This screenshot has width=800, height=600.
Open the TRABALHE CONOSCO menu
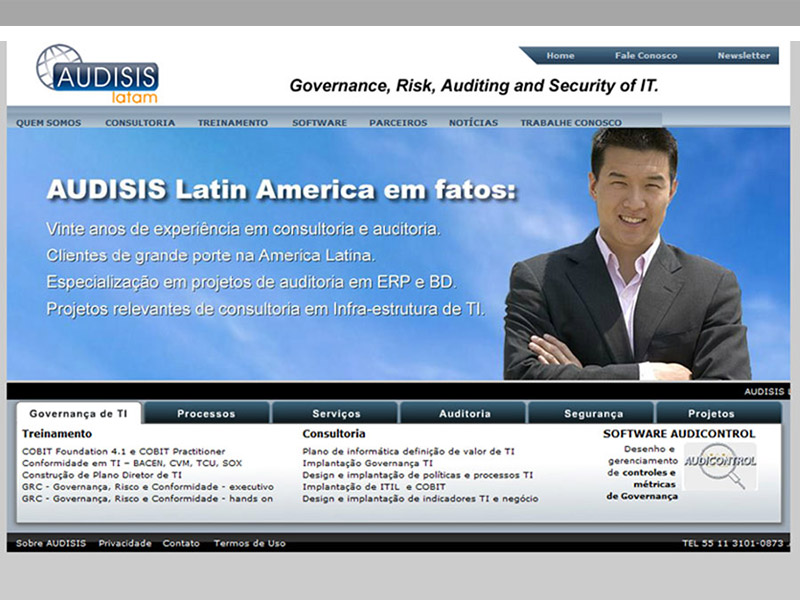pos(571,123)
